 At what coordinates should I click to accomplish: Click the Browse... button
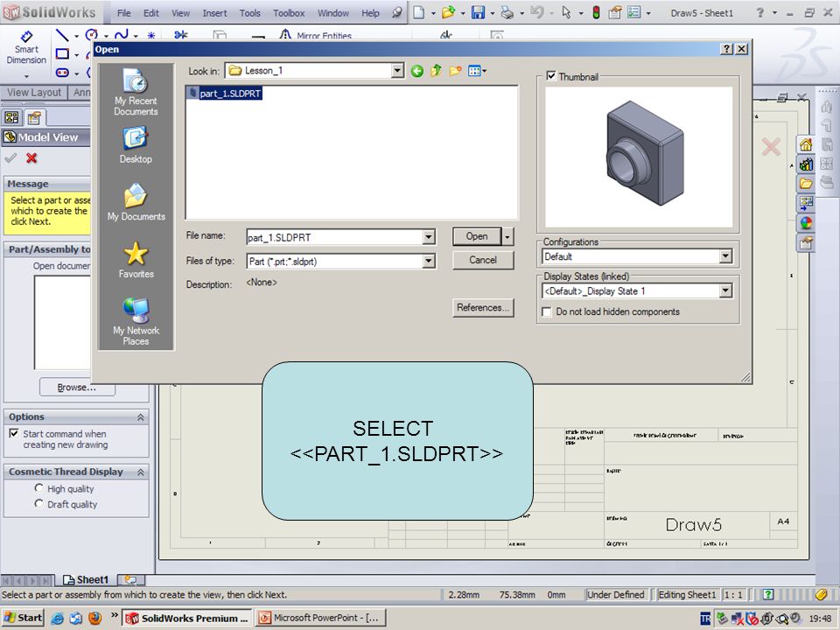click(77, 387)
